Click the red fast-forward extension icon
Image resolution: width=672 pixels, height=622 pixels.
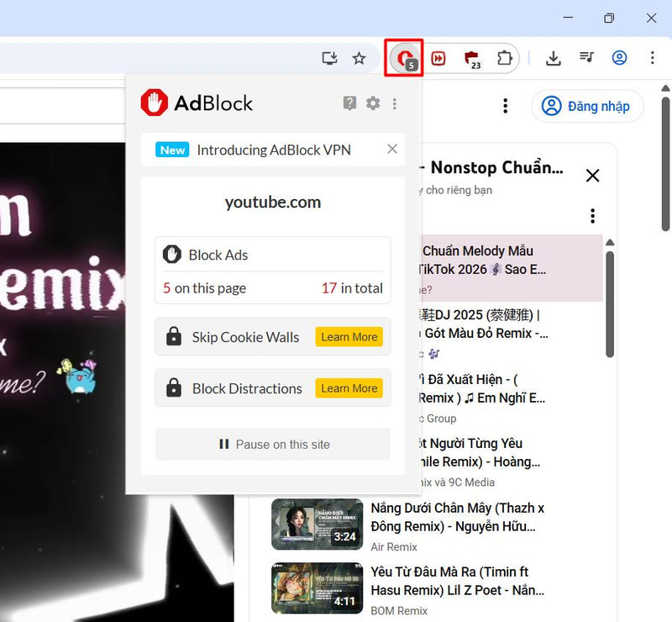pyautogui.click(x=438, y=58)
